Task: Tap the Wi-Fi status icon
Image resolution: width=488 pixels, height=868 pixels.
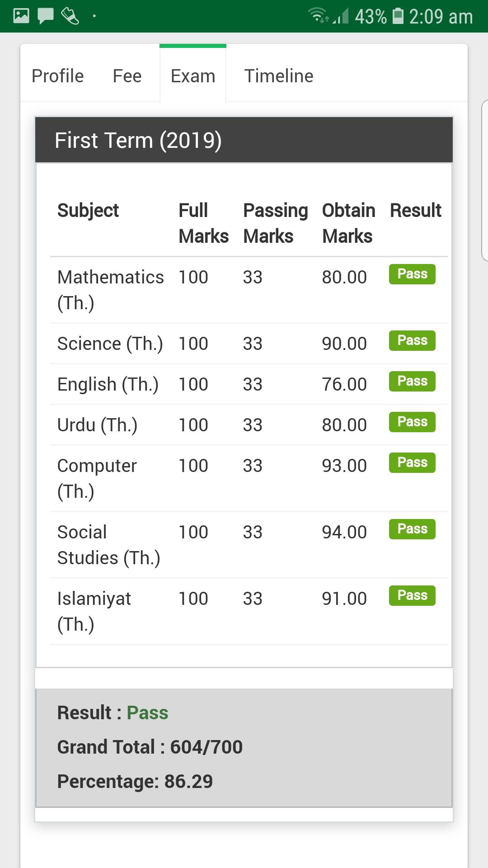Action: pos(319,15)
